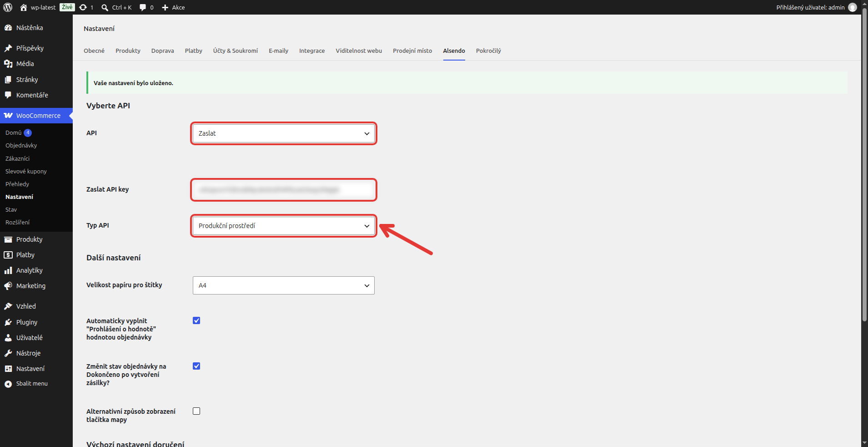Viewport: 868px width, 447px height.
Task: Open Rozšíření submenu link
Action: [17, 222]
